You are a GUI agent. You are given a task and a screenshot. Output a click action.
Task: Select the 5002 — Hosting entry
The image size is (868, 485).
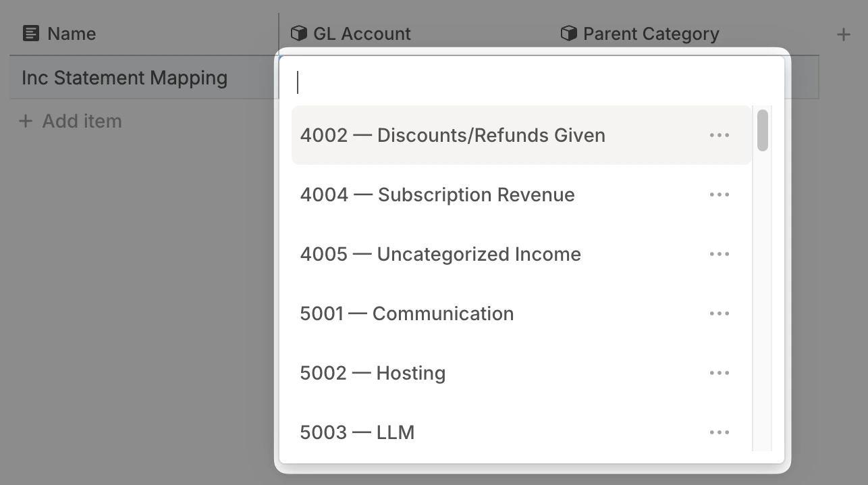pos(373,373)
